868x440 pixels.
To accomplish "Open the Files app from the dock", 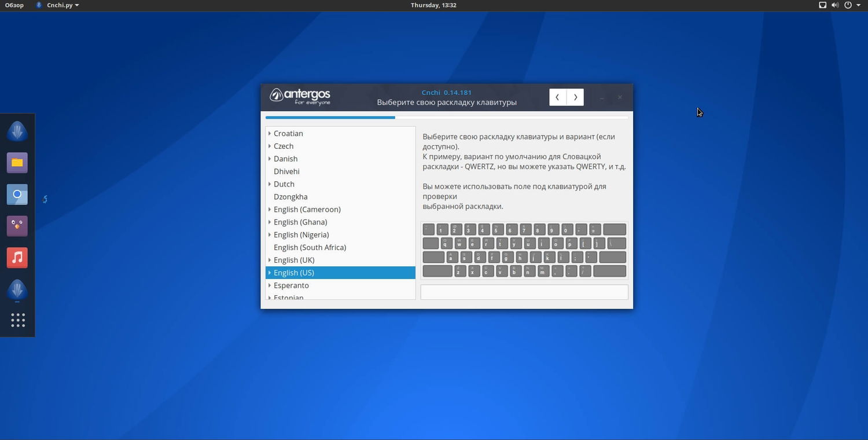I will coord(17,163).
